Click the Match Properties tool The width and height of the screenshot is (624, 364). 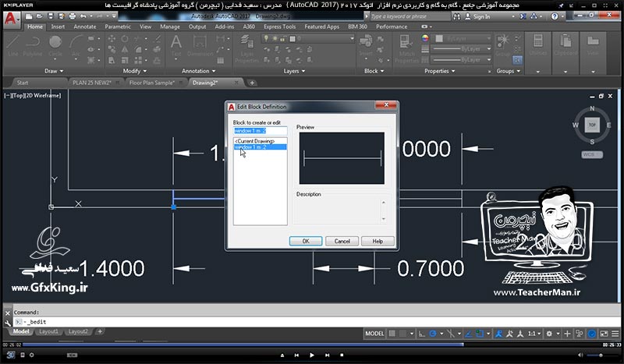406,48
